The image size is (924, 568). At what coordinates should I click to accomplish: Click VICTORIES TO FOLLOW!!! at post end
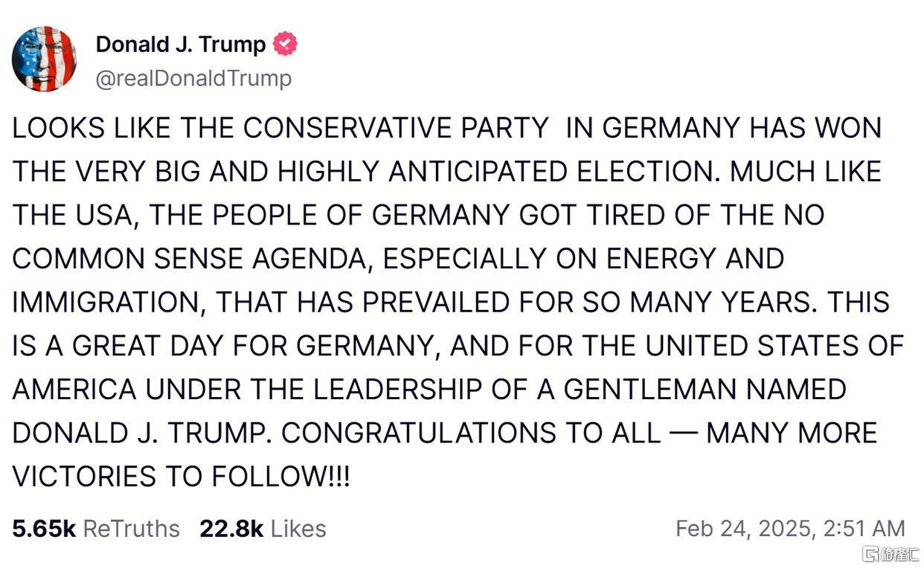coord(181,477)
